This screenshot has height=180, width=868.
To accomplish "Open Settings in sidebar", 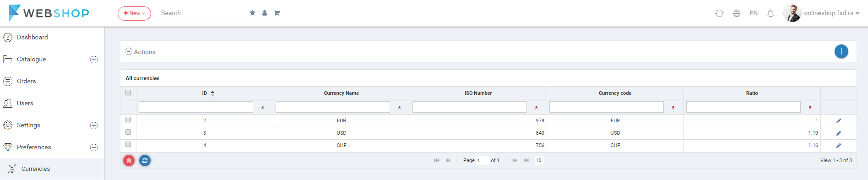I will 28,125.
